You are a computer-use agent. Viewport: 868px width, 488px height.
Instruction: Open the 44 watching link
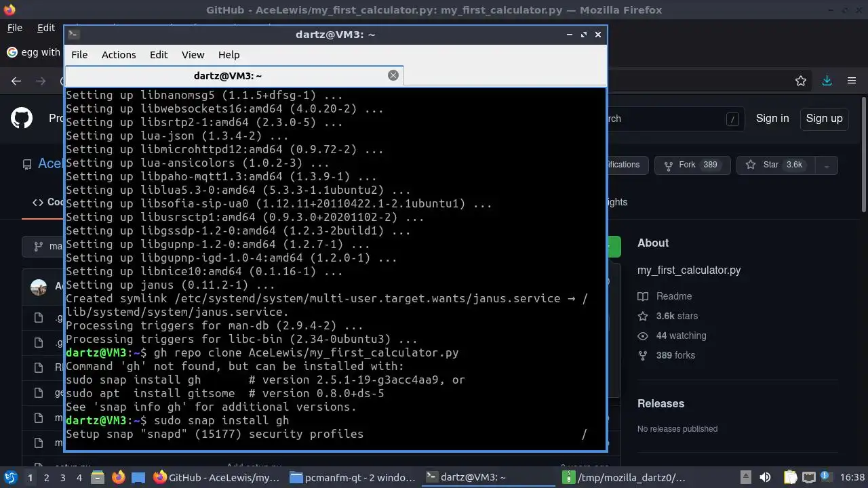click(x=681, y=335)
